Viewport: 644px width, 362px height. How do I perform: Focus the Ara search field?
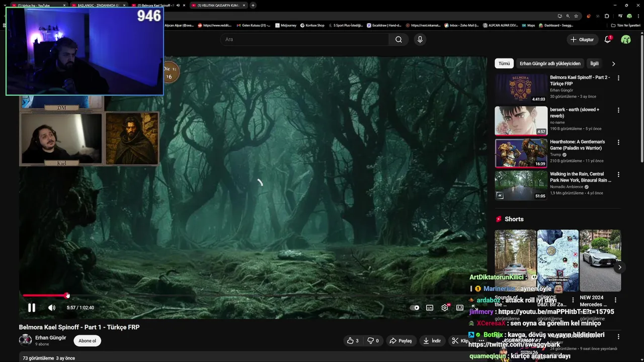tap(304, 39)
